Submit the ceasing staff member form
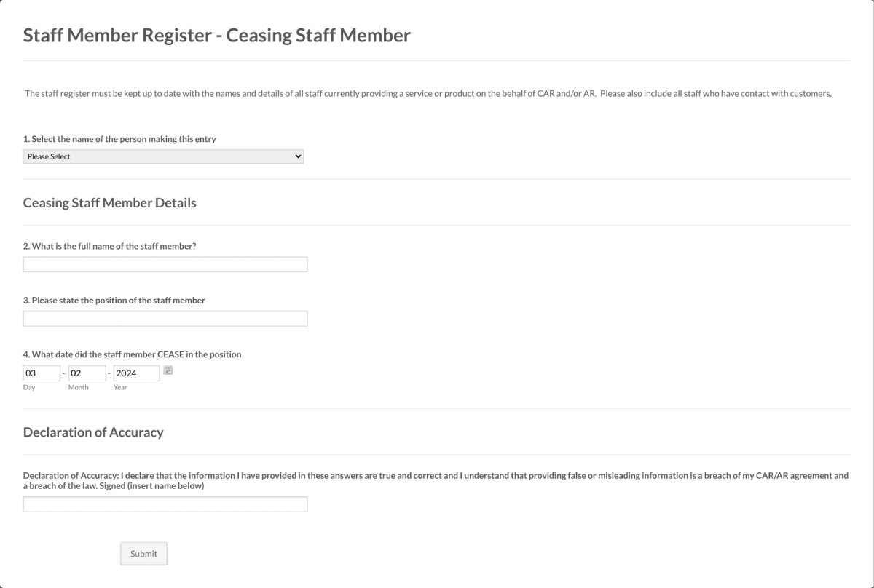The image size is (874, 588). click(x=143, y=553)
